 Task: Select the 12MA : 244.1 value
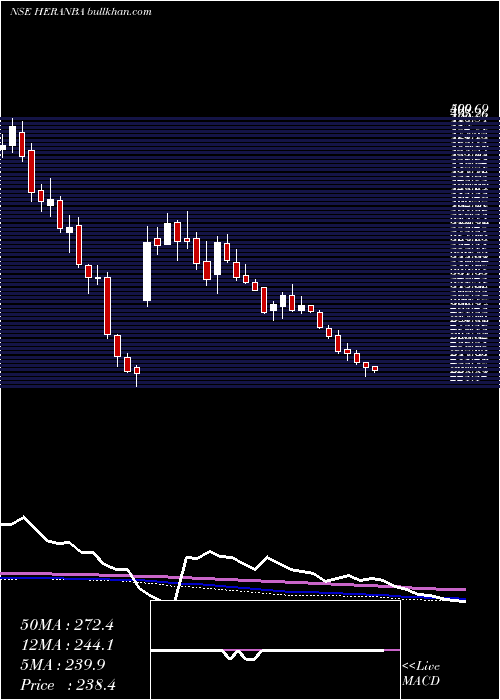[x=67, y=645]
